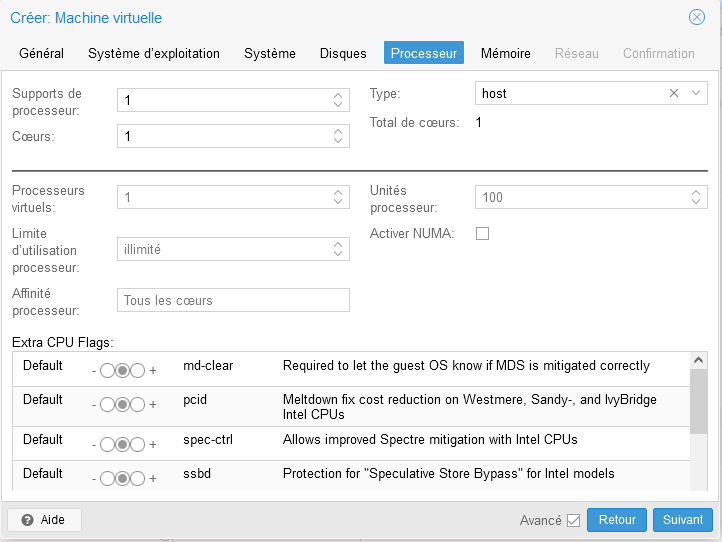Set md-clear flag to on (+)
Image resolution: width=722 pixels, height=542 pixels.
138,371
